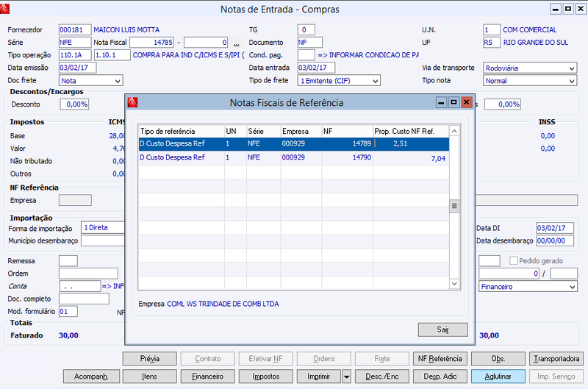Screen dimensions: 588x389
Task: Click the Remessa field
Action: coord(68,261)
